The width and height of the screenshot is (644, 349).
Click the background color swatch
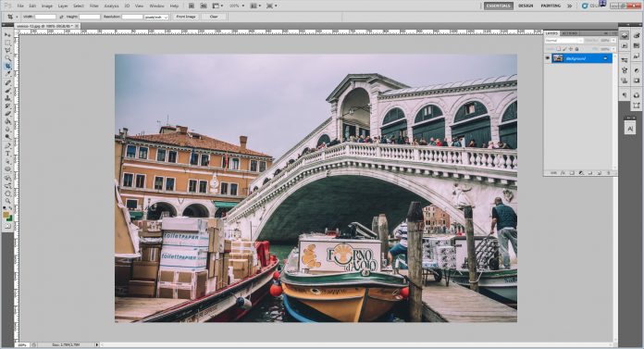9,218
